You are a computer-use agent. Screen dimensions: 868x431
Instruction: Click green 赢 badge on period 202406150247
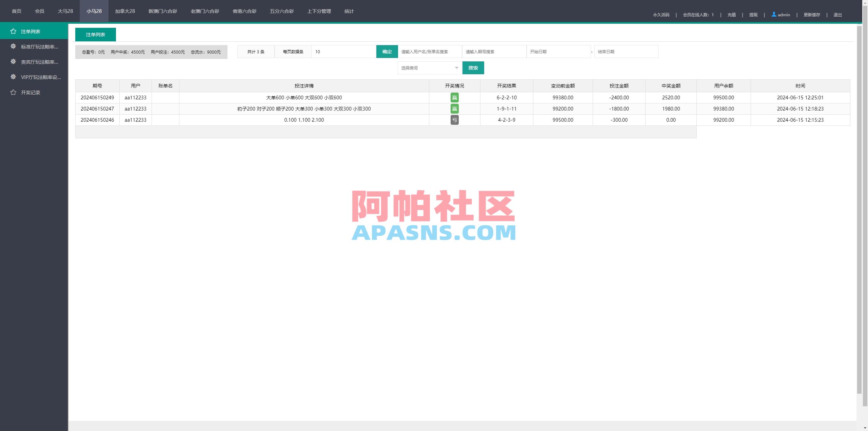[455, 109]
